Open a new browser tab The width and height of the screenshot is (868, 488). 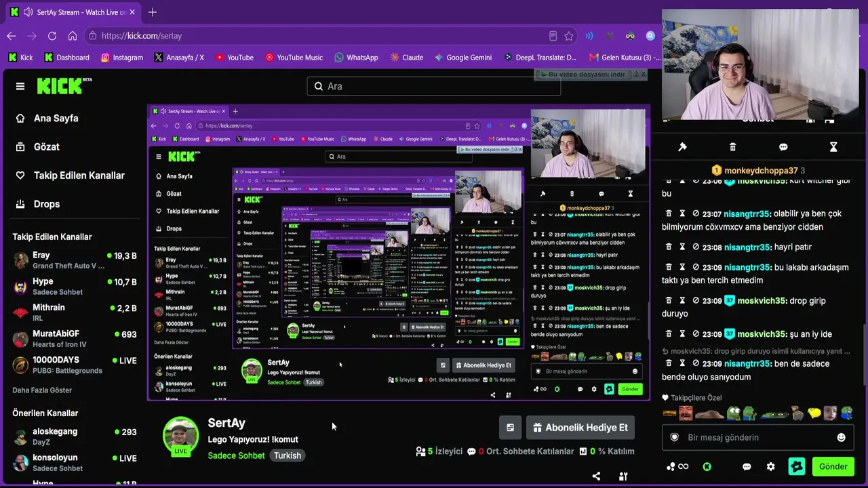pyautogui.click(x=153, y=12)
